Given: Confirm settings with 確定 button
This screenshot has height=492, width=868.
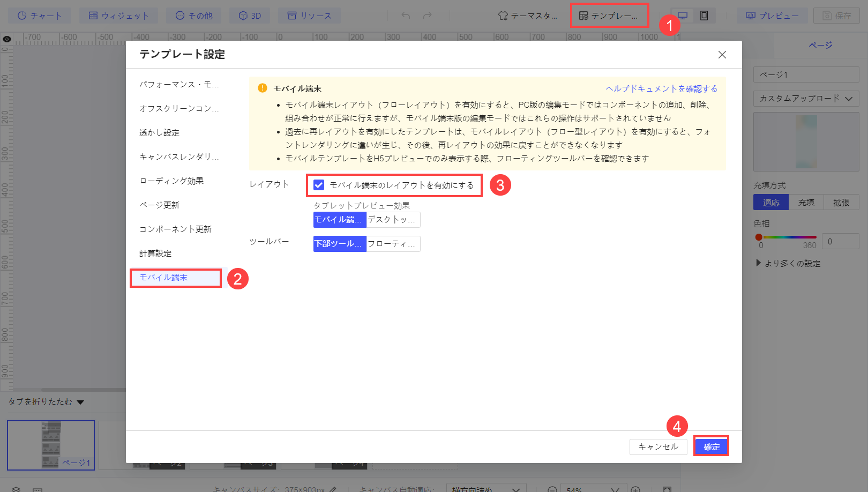Looking at the screenshot, I should [x=711, y=446].
